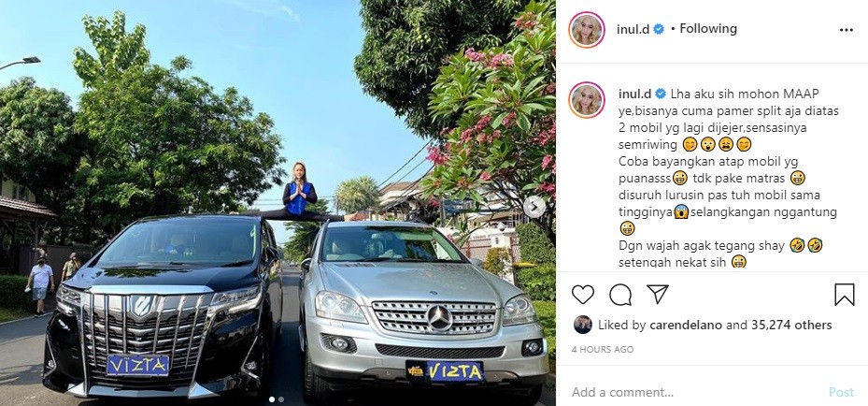Like the post with the heart icon
The image size is (868, 406).
click(x=582, y=295)
